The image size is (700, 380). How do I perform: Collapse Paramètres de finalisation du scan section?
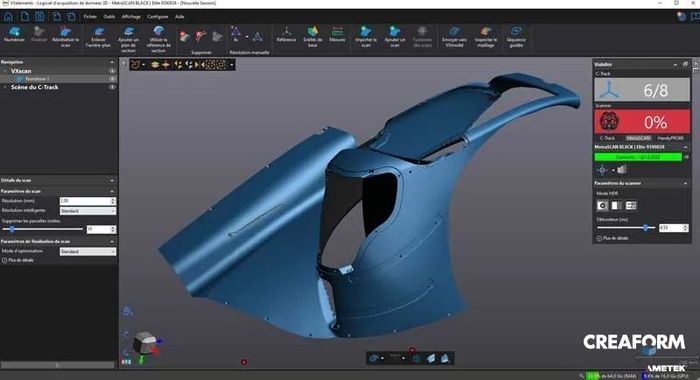click(x=112, y=242)
